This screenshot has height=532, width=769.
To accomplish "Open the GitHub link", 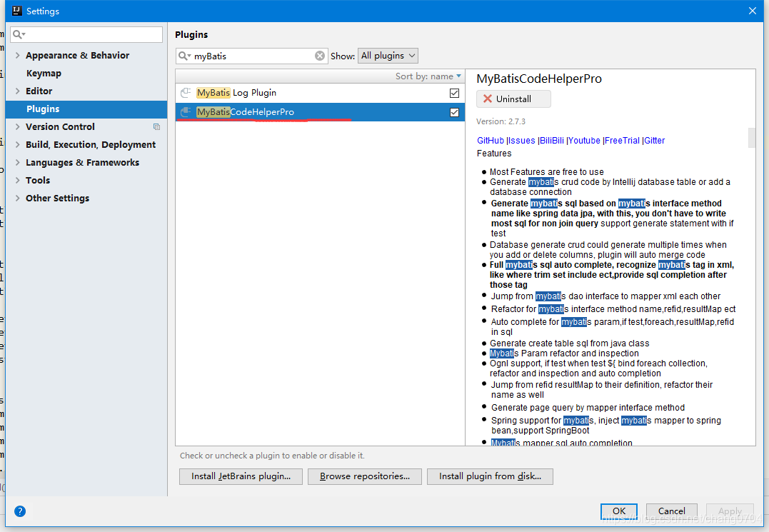I will click(491, 141).
